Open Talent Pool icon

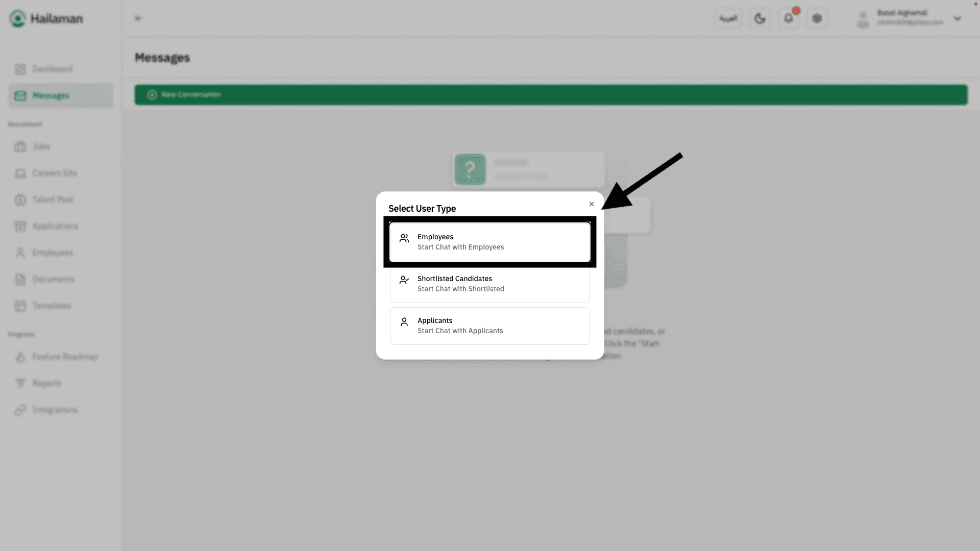[20, 200]
